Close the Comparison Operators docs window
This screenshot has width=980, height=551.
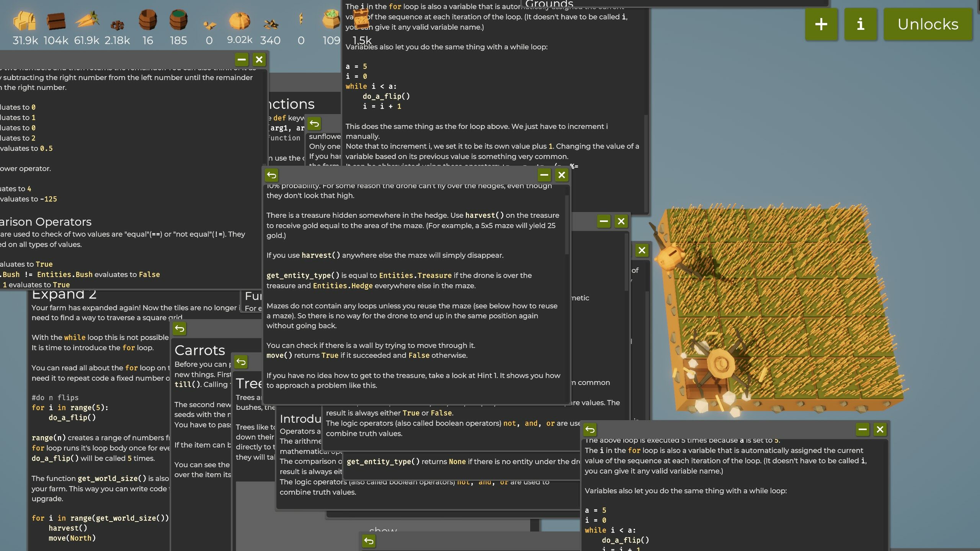[259, 59]
